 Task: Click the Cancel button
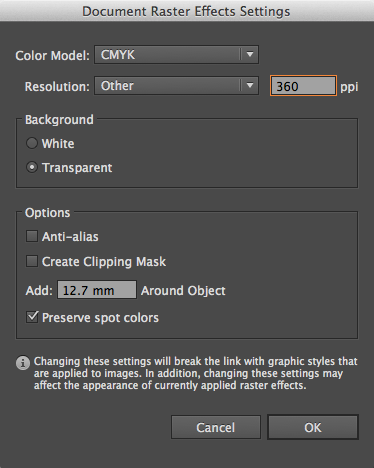[x=216, y=427]
